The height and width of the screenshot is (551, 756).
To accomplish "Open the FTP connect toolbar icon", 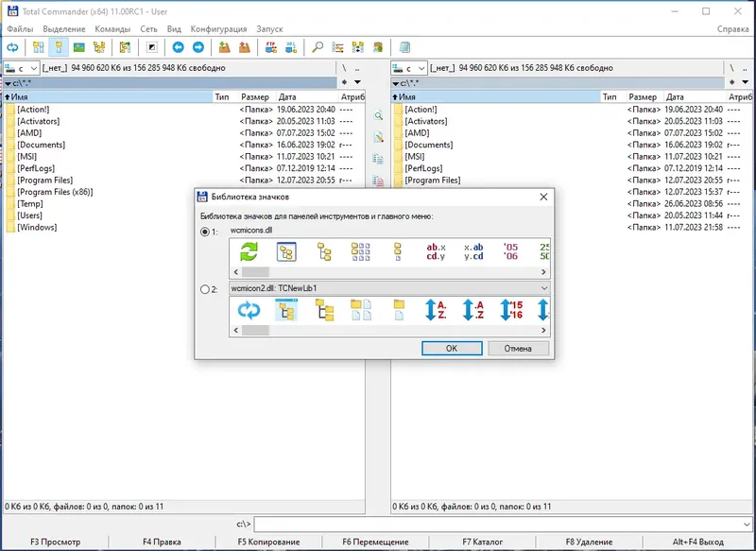I will 271,47.
